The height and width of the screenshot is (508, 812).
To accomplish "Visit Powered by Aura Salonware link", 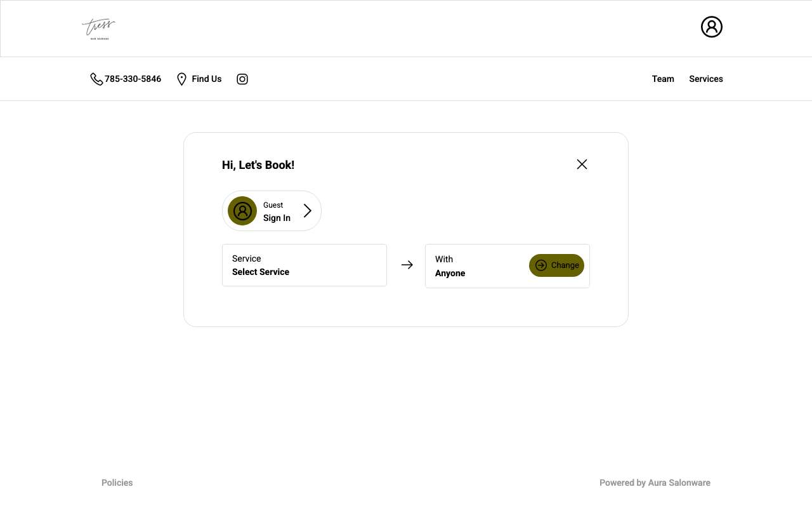I will (655, 483).
